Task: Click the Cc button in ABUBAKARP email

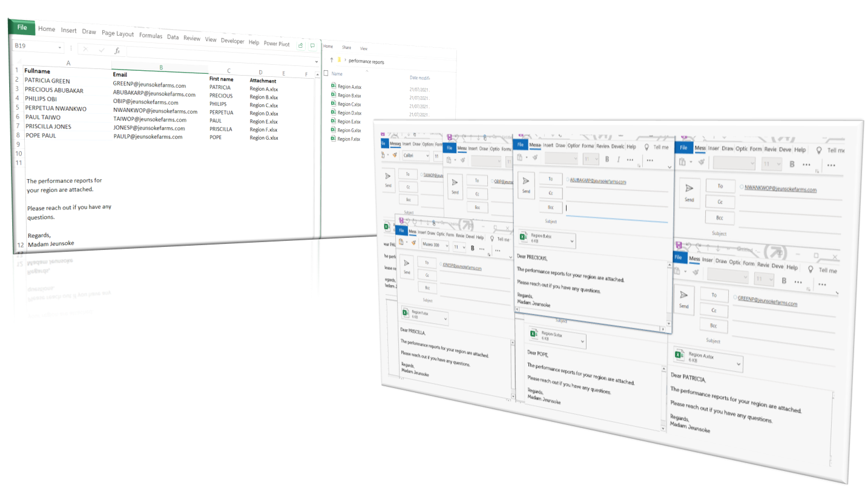Action: pos(551,193)
